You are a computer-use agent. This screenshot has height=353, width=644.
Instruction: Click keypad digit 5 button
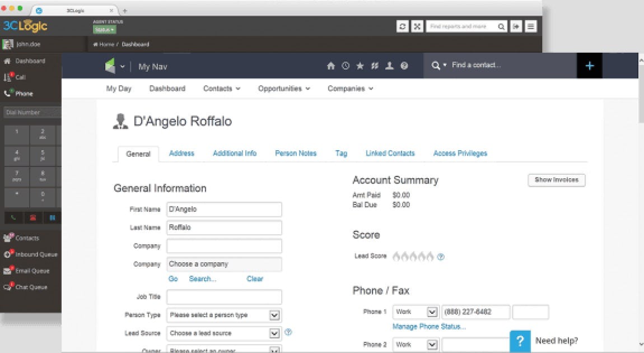[43, 155]
